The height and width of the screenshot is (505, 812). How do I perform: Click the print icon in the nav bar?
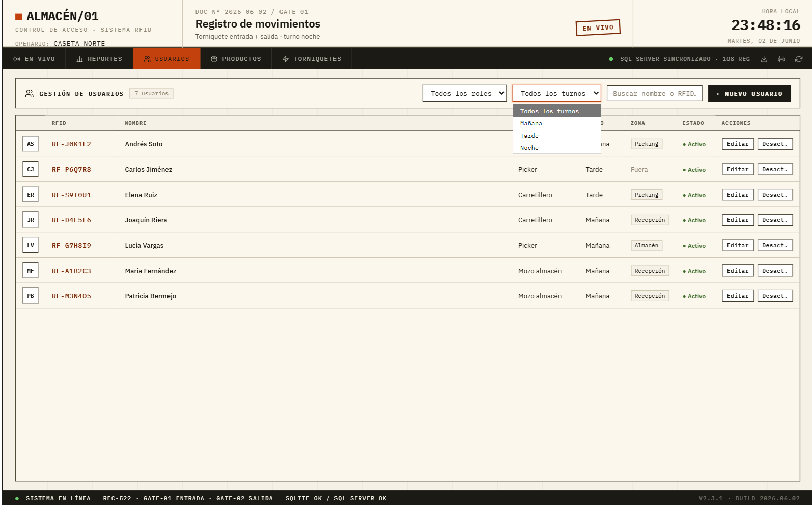pos(781,59)
